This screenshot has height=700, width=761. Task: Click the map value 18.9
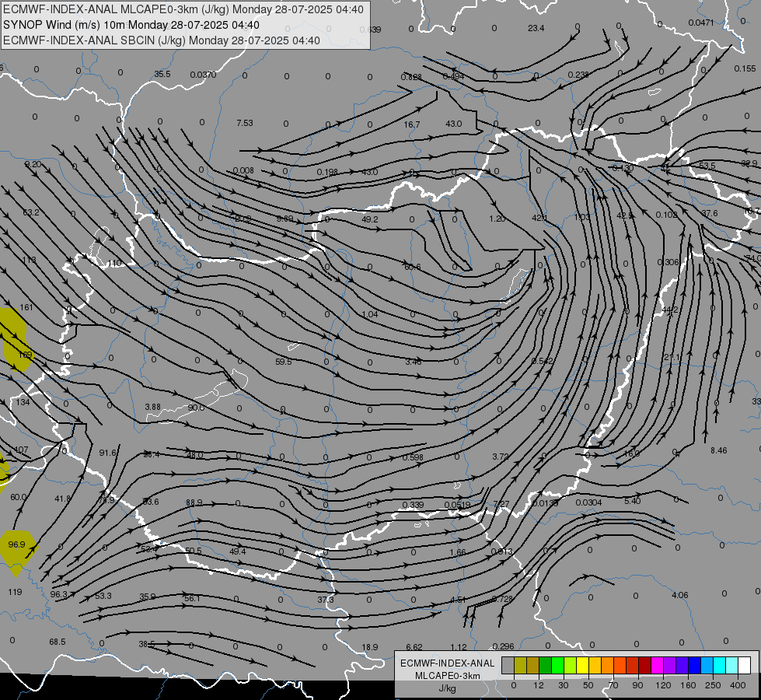click(370, 646)
